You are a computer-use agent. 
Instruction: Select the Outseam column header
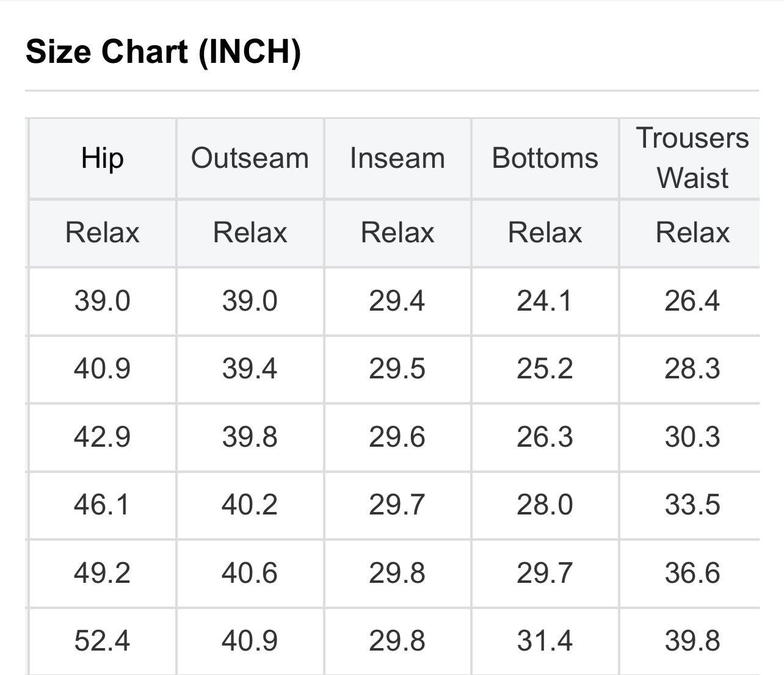[x=250, y=159]
